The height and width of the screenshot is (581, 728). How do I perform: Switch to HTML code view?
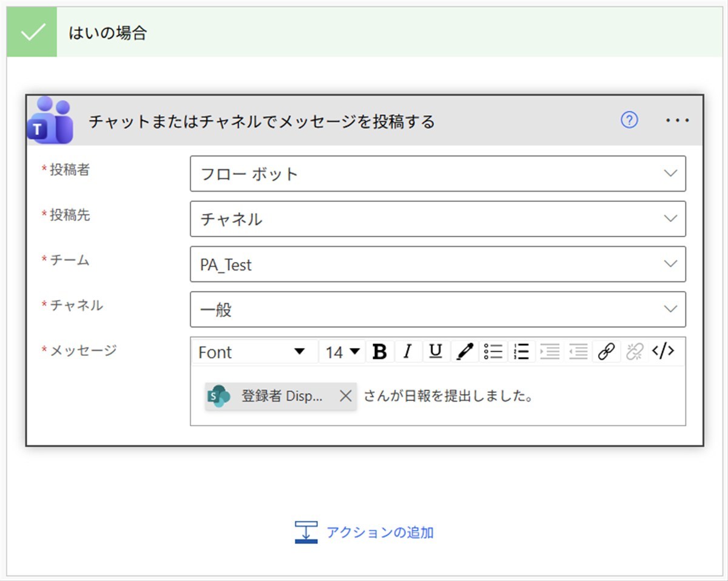662,351
